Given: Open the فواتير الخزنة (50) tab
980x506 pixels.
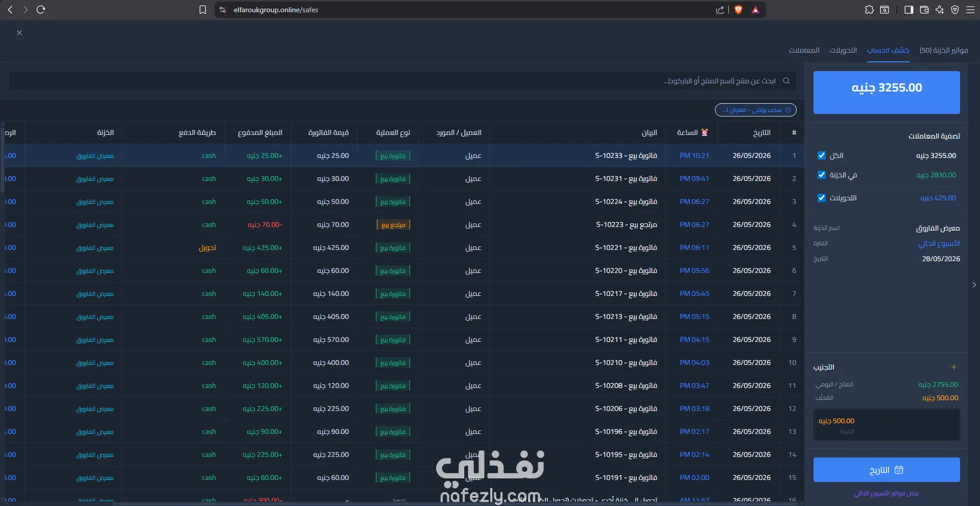Looking at the screenshot, I should [x=944, y=50].
